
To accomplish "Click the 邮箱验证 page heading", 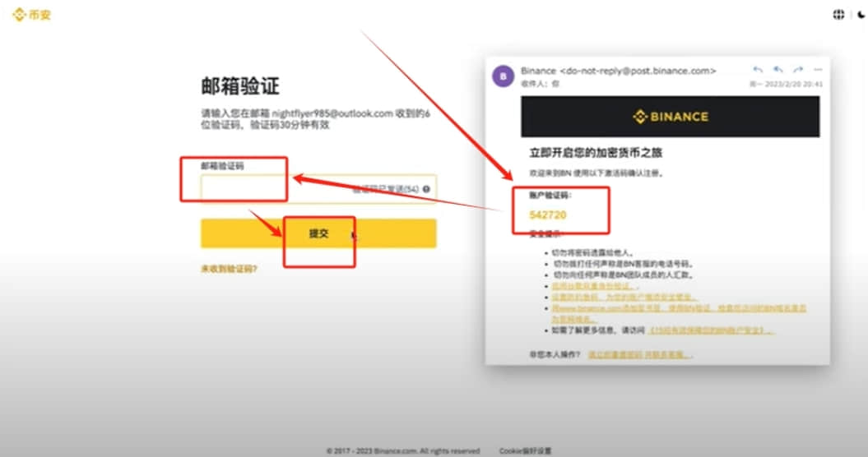I will click(x=239, y=86).
